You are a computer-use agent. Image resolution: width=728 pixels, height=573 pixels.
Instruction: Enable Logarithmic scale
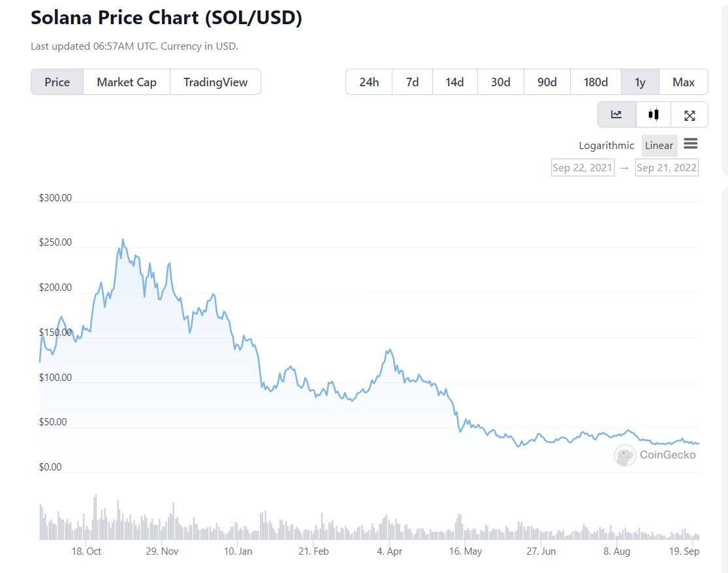(x=606, y=145)
